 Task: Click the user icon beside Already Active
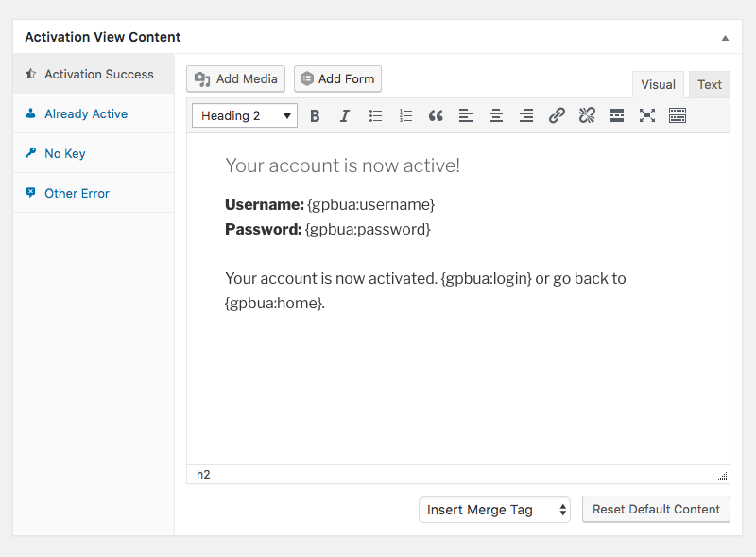pos(31,113)
